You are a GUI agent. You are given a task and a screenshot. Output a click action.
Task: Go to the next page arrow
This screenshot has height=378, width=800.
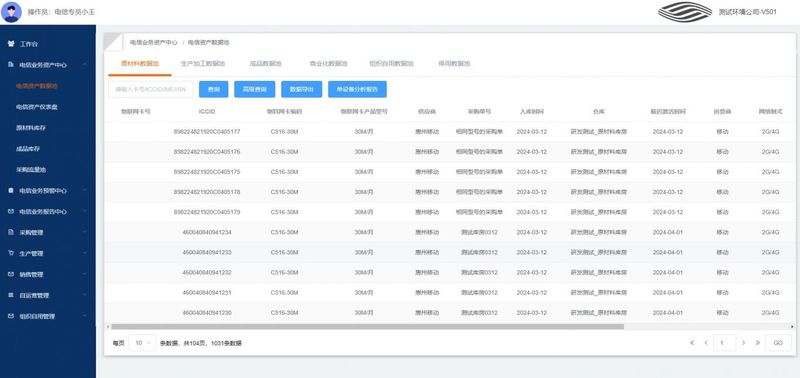[x=743, y=343]
